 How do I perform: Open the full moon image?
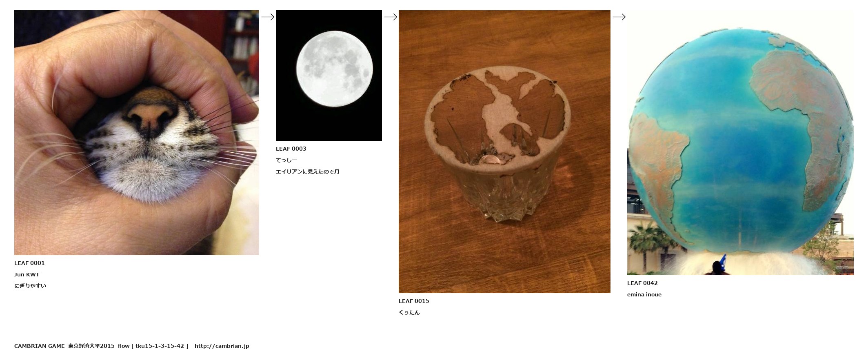point(329,76)
